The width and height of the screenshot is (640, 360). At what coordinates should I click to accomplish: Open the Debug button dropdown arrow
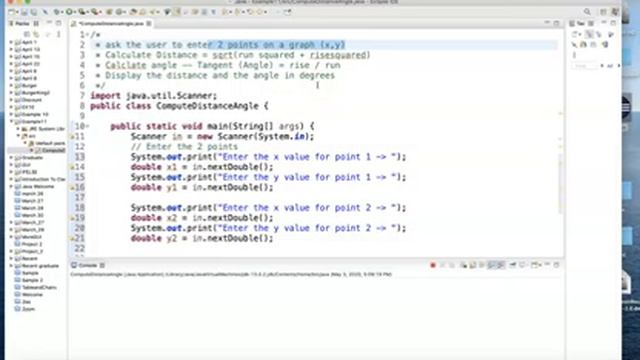[61, 12]
